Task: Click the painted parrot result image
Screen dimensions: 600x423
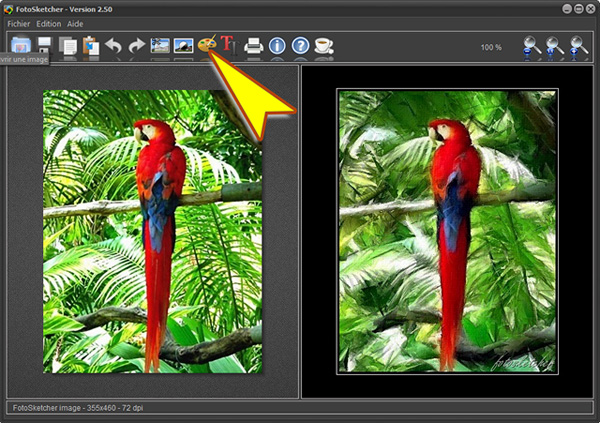Action: click(447, 231)
